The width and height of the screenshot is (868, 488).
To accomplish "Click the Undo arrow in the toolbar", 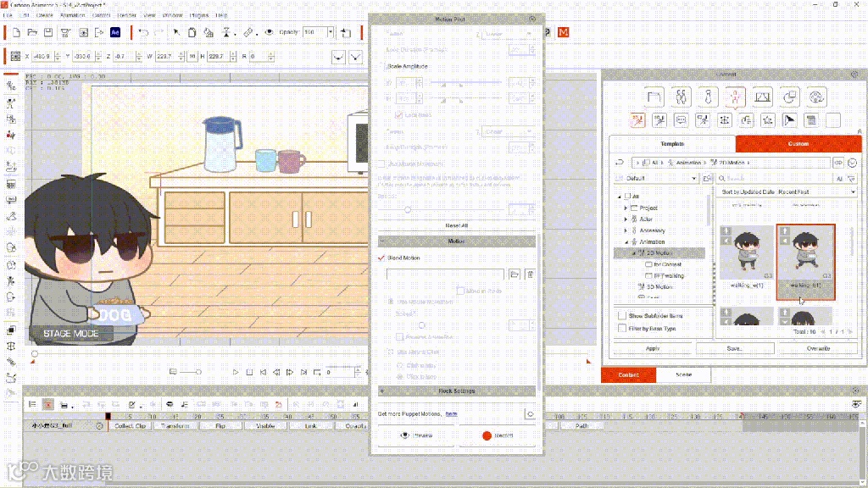I will click(143, 33).
